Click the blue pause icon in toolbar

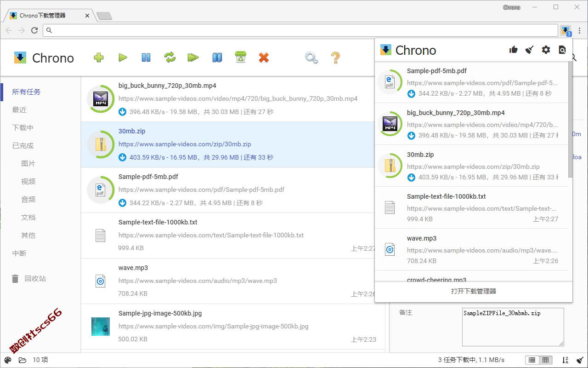coord(146,57)
